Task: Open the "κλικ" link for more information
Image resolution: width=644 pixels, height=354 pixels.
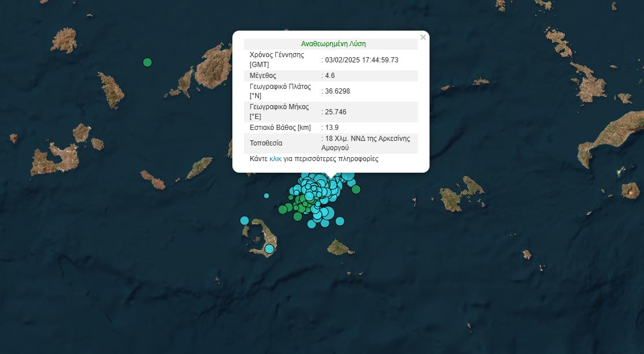Action: click(275, 159)
